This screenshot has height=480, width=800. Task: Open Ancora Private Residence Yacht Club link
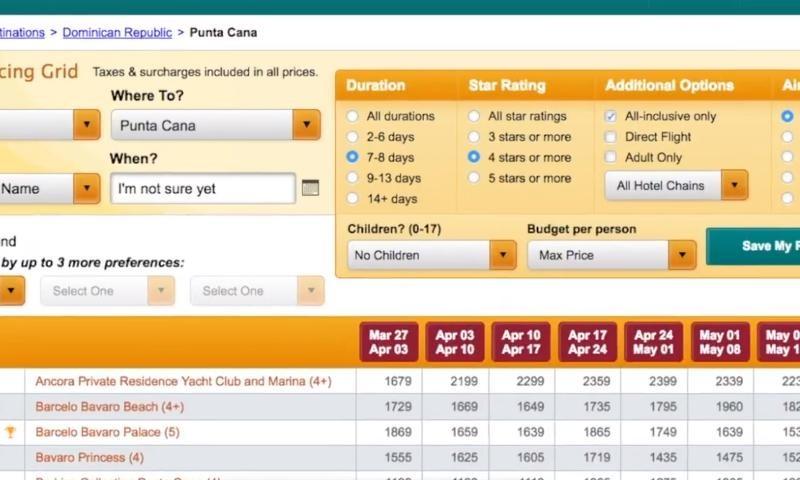(x=183, y=381)
